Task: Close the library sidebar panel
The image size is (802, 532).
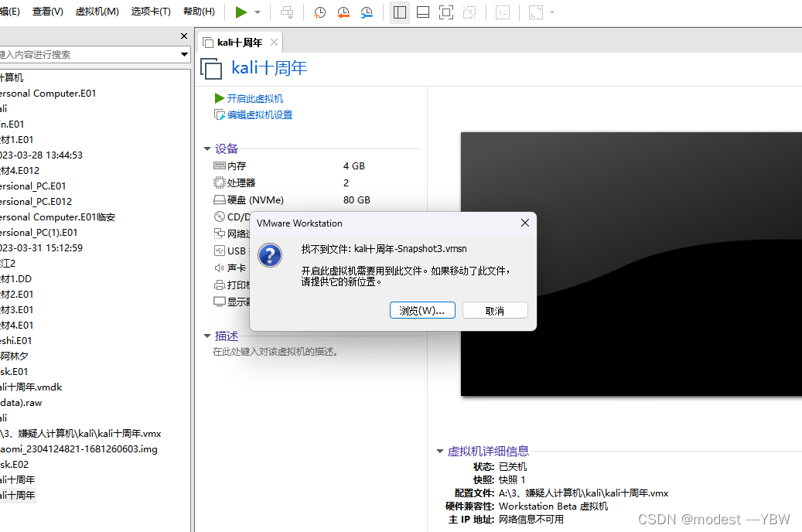Action: tap(184, 36)
